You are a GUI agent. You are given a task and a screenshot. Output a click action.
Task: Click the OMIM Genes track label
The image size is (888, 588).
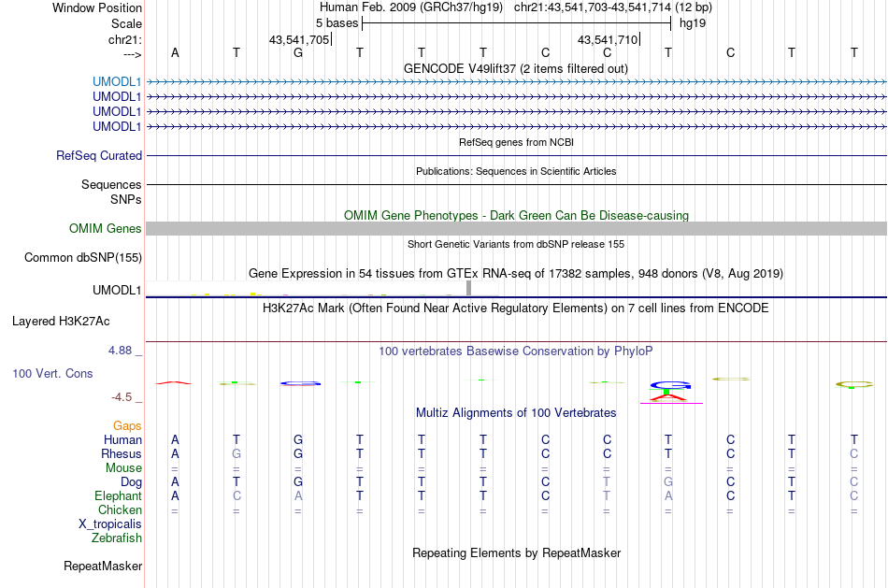pos(106,229)
